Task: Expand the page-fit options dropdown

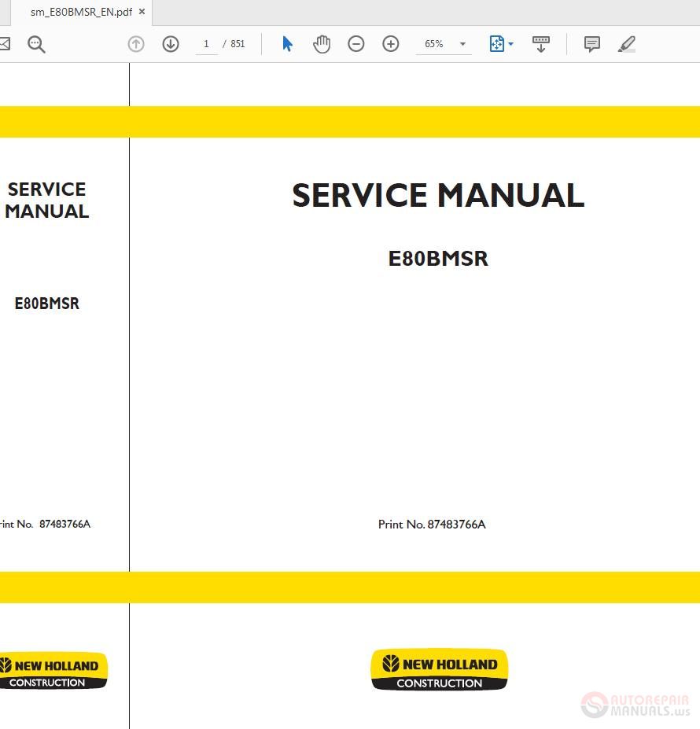Action: (510, 43)
